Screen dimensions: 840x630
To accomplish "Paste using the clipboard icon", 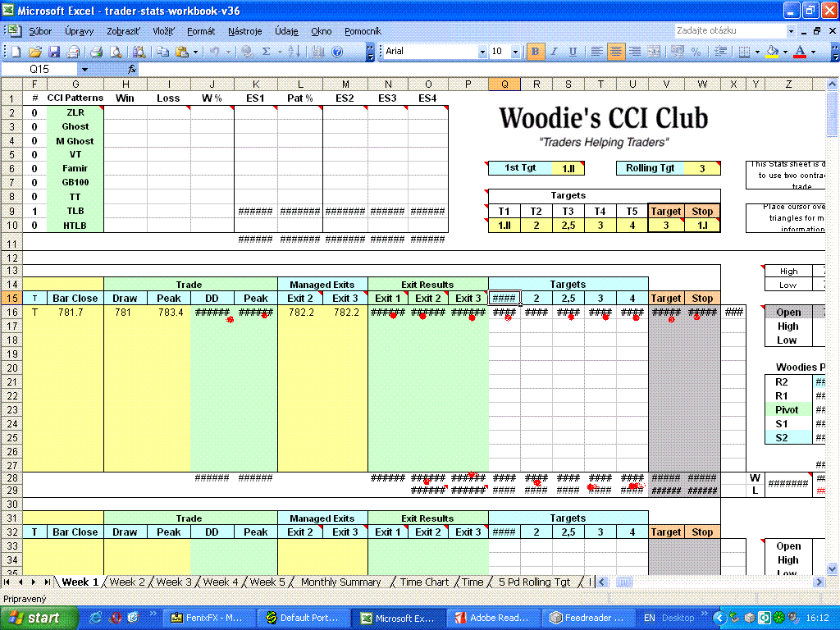I will (x=182, y=52).
